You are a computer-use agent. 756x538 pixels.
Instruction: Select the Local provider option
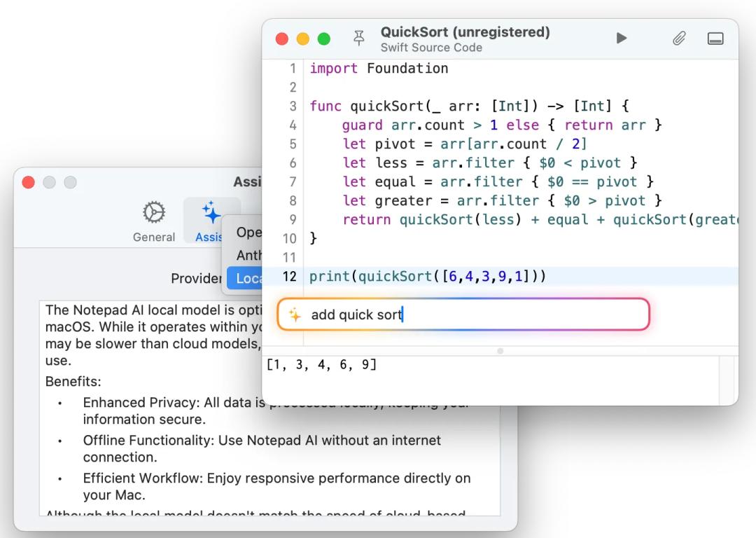[x=250, y=278]
